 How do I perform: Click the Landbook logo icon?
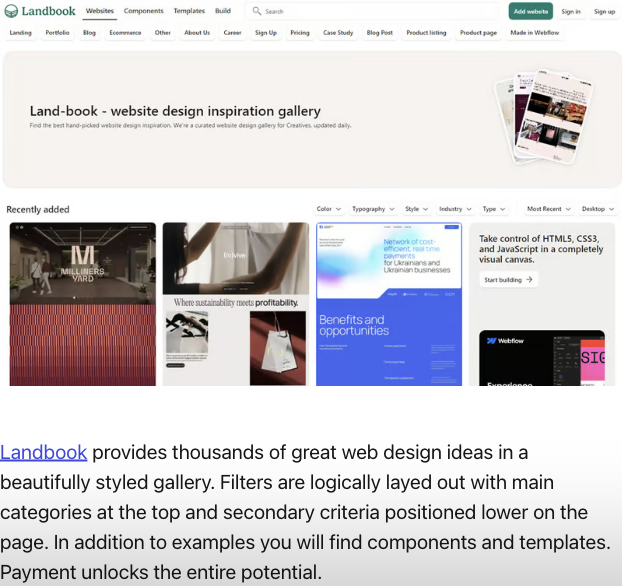(11, 11)
